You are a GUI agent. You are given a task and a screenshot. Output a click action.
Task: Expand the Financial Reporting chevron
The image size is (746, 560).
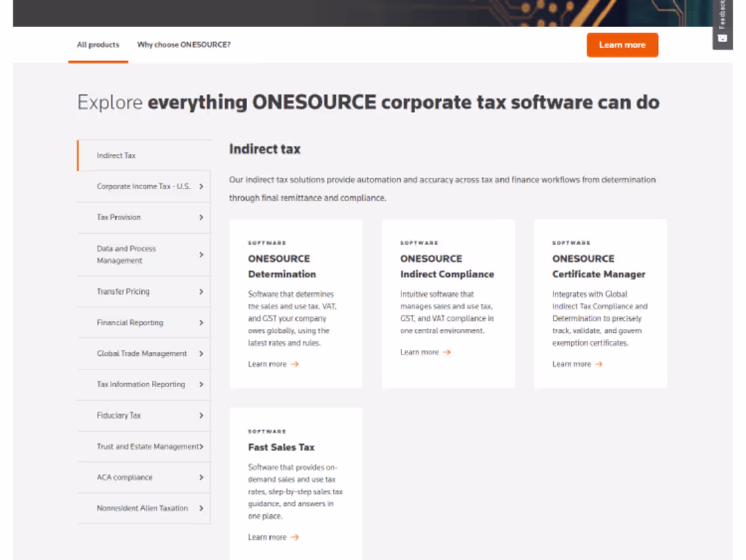point(201,322)
